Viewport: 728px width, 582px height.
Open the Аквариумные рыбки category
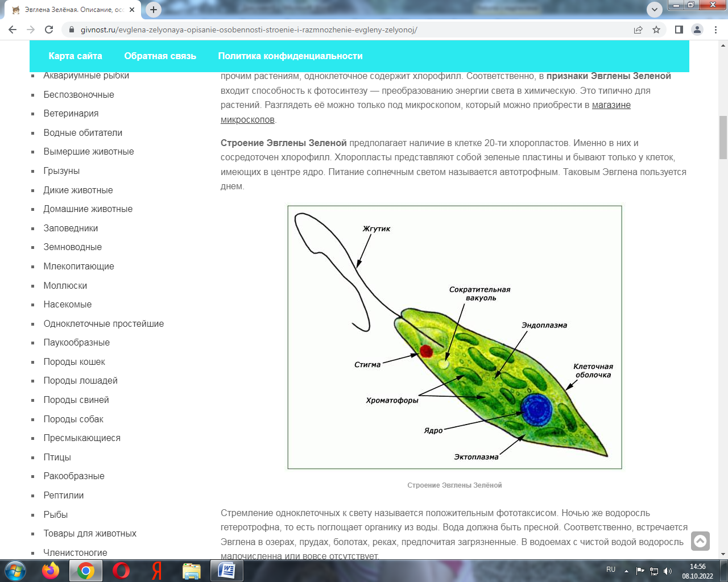[x=86, y=76]
